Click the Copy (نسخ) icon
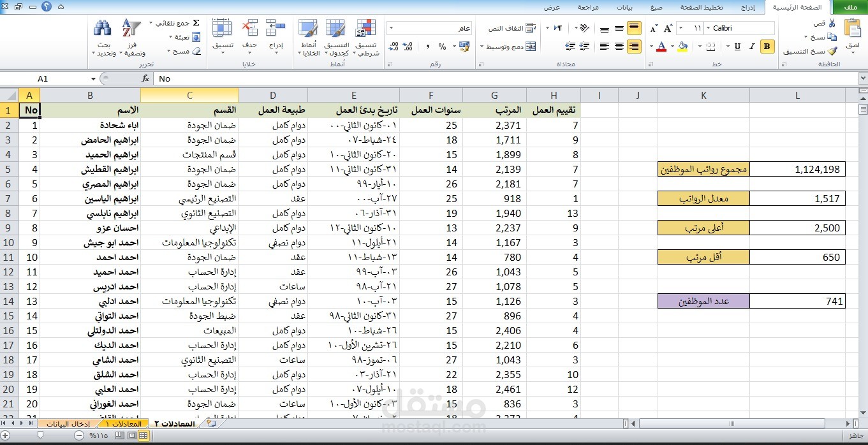 pyautogui.click(x=832, y=37)
